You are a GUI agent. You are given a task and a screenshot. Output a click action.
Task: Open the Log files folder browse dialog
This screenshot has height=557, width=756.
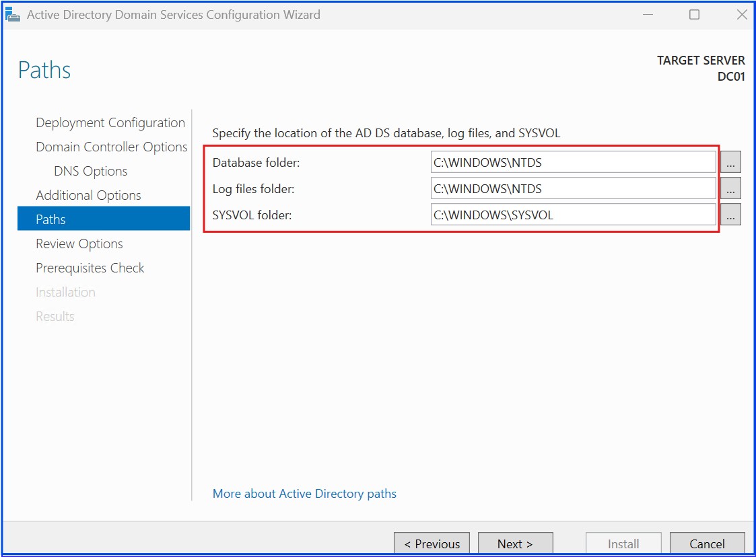730,188
